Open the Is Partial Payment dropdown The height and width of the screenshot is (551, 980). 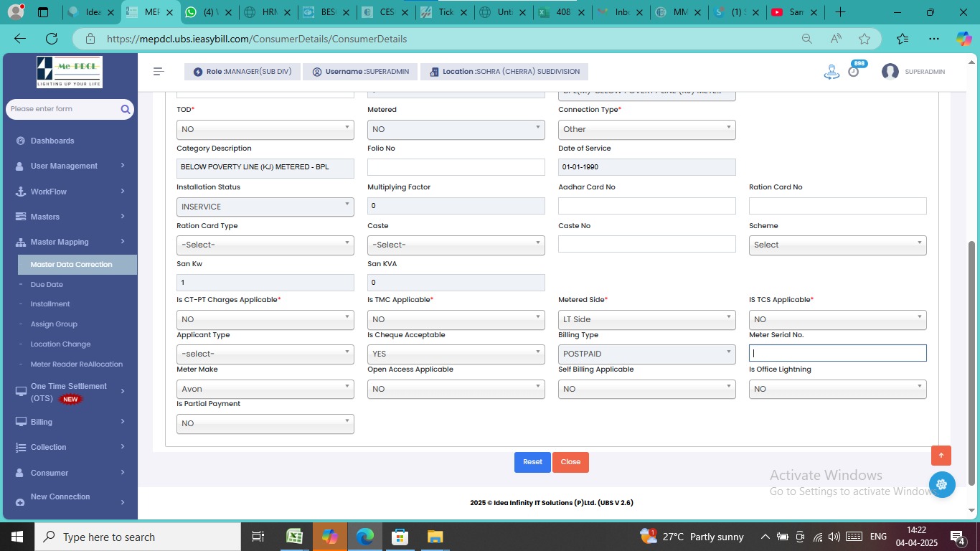(x=265, y=423)
